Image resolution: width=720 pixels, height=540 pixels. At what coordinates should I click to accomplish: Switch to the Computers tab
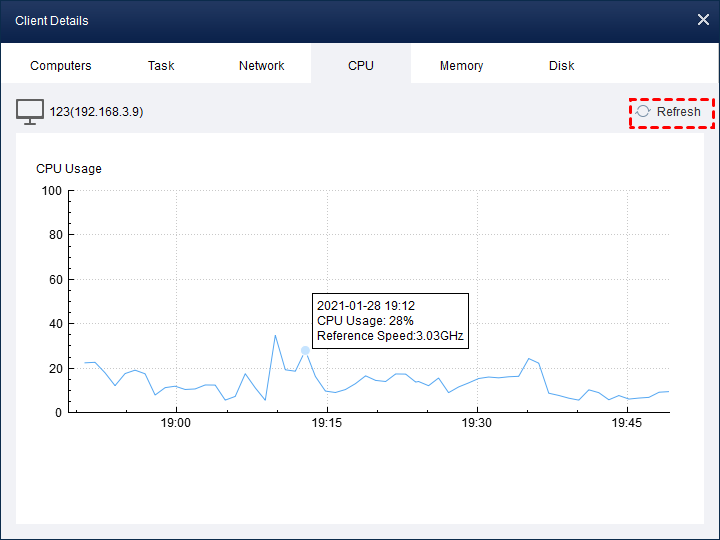coord(61,66)
